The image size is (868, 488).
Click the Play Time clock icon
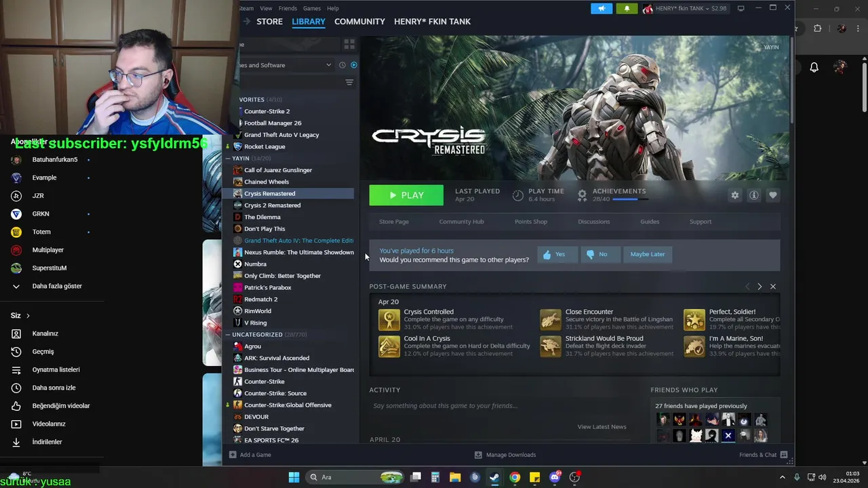coord(518,195)
